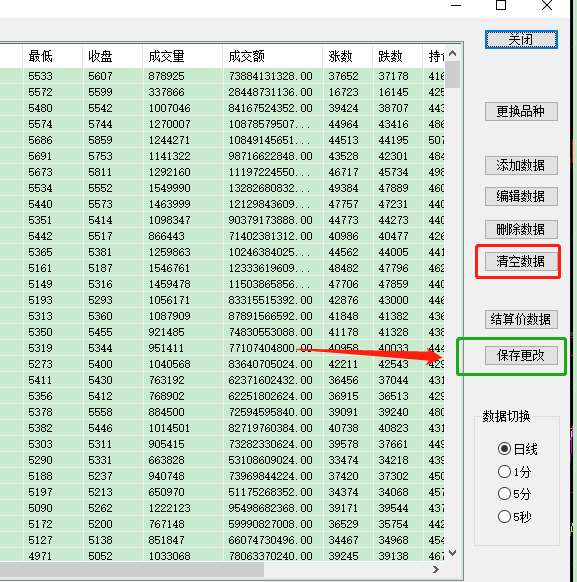
Task: Minimize the window
Action: (x=456, y=6)
